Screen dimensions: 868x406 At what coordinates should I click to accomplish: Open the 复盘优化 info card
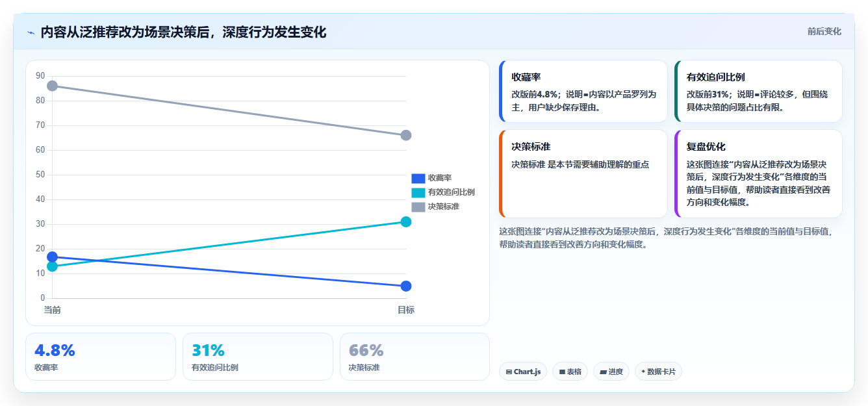(x=758, y=174)
